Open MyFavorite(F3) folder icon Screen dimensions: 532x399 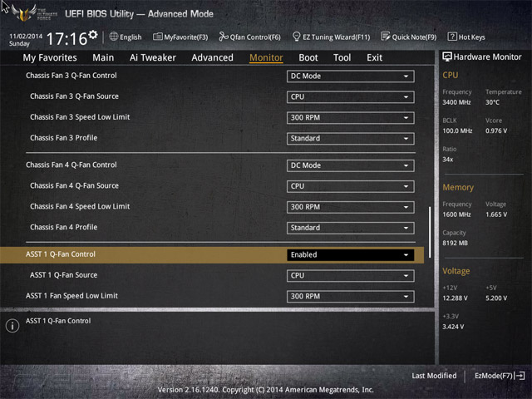157,37
